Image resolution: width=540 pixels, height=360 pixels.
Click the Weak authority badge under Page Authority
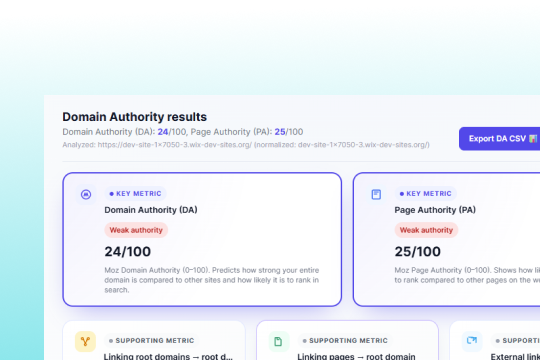pos(426,230)
